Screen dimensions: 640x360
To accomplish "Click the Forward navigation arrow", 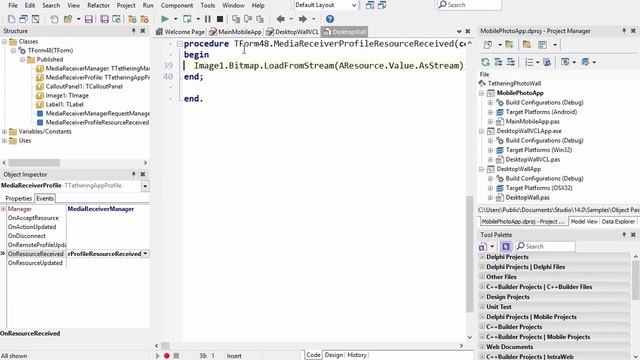I will pos(303,19).
